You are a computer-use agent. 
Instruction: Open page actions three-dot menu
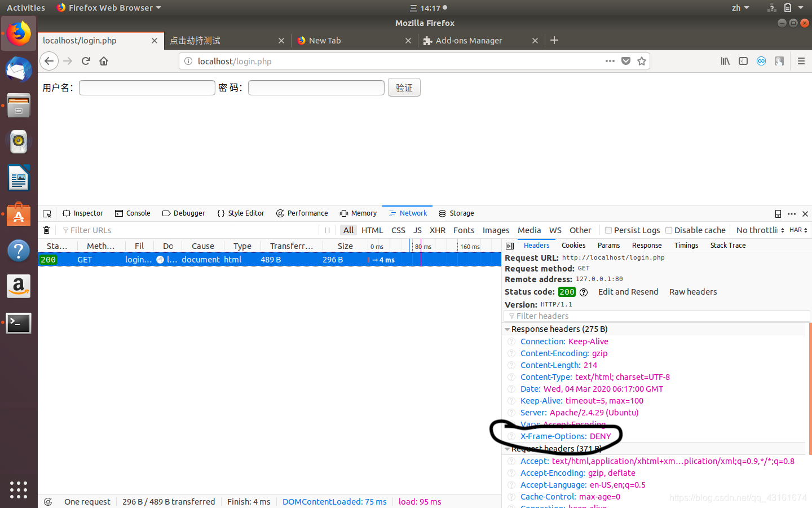pos(610,61)
